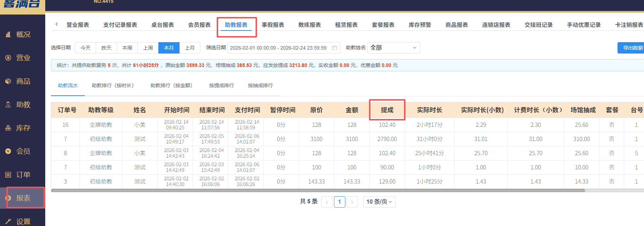This screenshot has width=644, height=226.
Task: Select the 商品 goods sidebar icon
Action: 8,81
